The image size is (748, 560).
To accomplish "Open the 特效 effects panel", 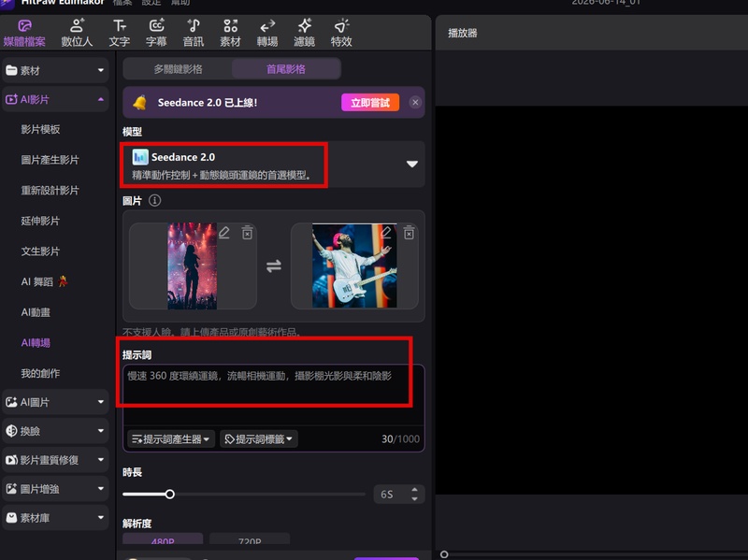I will [341, 33].
